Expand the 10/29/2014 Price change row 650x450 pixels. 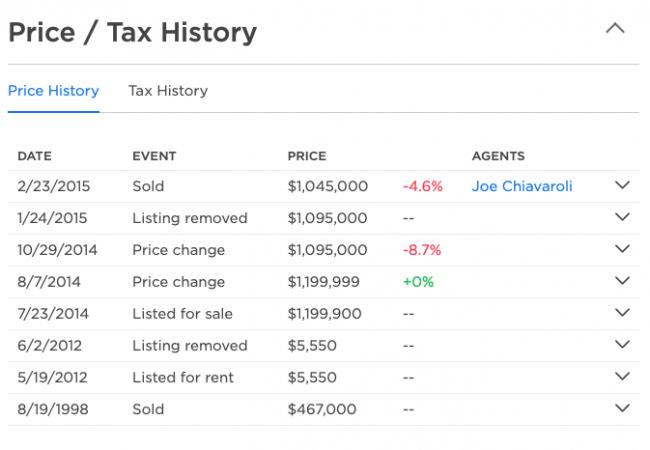[623, 250]
